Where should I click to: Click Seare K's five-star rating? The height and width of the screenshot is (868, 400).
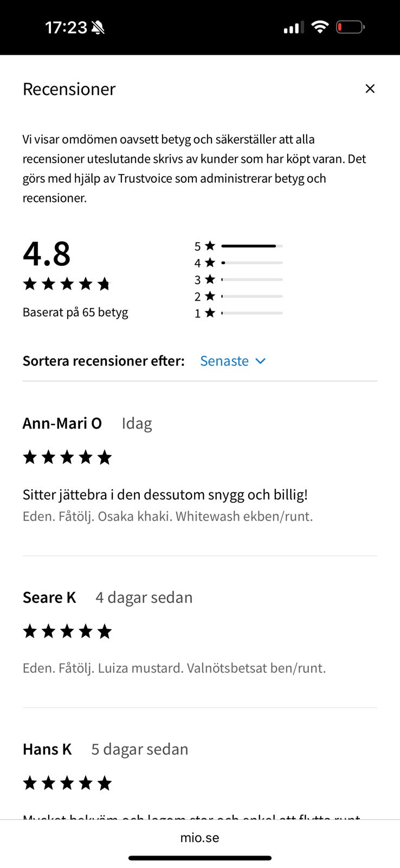[67, 631]
